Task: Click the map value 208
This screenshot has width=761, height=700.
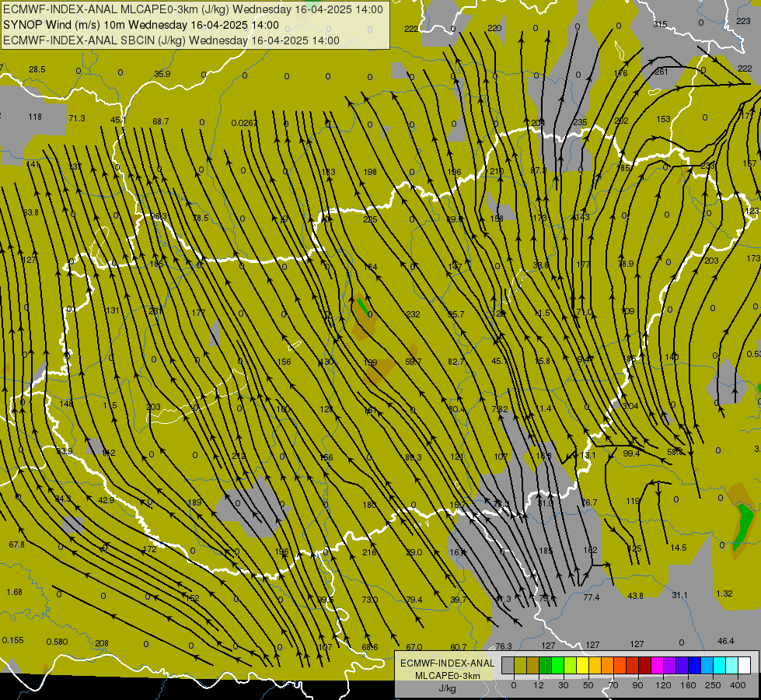Action: pyautogui.click(x=101, y=644)
